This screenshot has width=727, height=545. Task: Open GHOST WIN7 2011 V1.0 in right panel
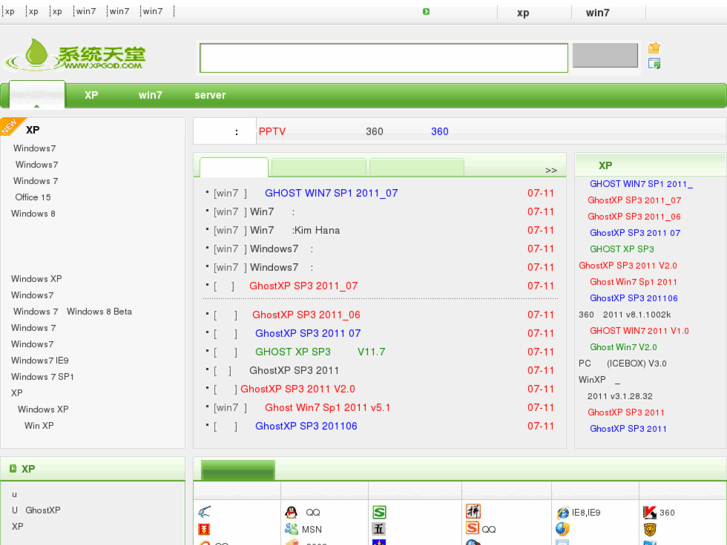[639, 331]
